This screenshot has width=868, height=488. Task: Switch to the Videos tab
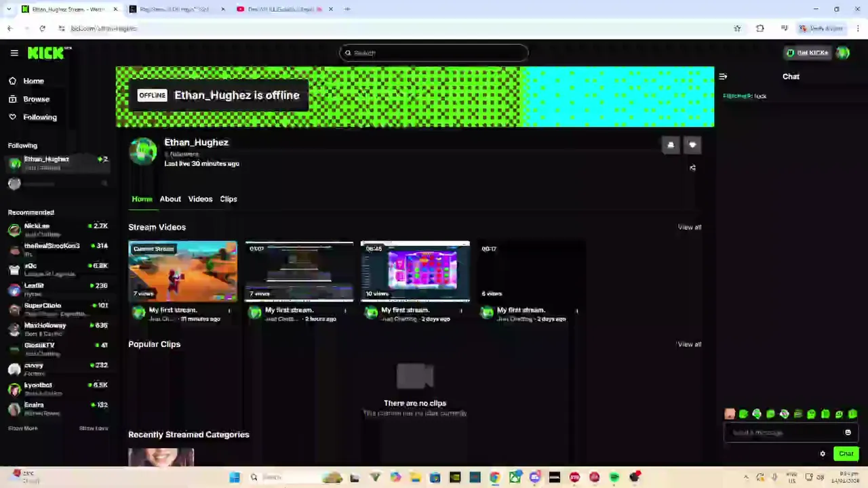200,199
